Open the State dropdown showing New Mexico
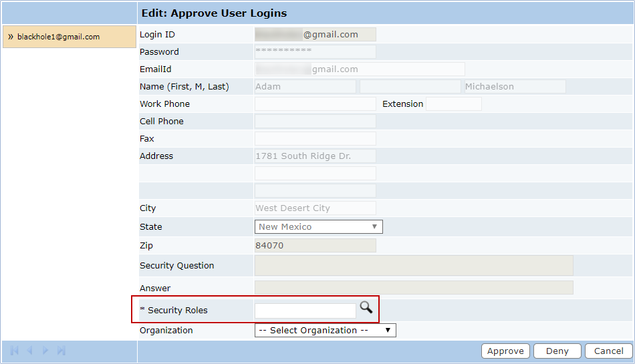The height and width of the screenshot is (364, 635). tap(318, 227)
